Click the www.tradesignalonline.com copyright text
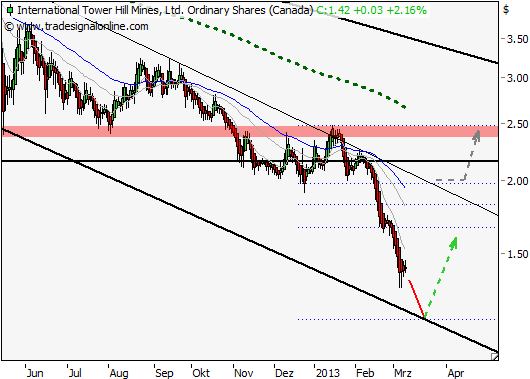The height and width of the screenshot is (379, 530). (x=76, y=26)
